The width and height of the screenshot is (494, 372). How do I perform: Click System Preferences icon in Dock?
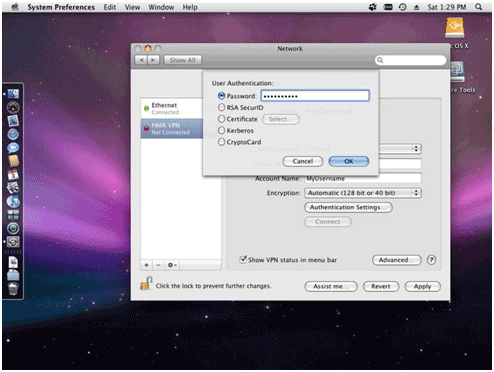tap(13, 242)
